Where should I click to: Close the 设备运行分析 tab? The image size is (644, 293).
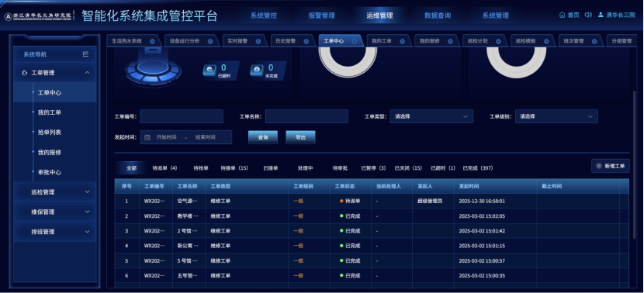[x=210, y=41]
